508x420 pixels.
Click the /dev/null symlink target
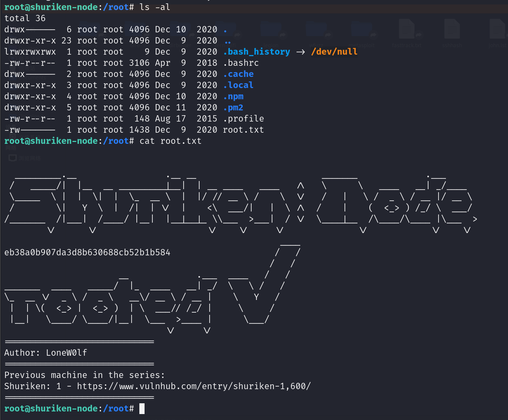(334, 52)
